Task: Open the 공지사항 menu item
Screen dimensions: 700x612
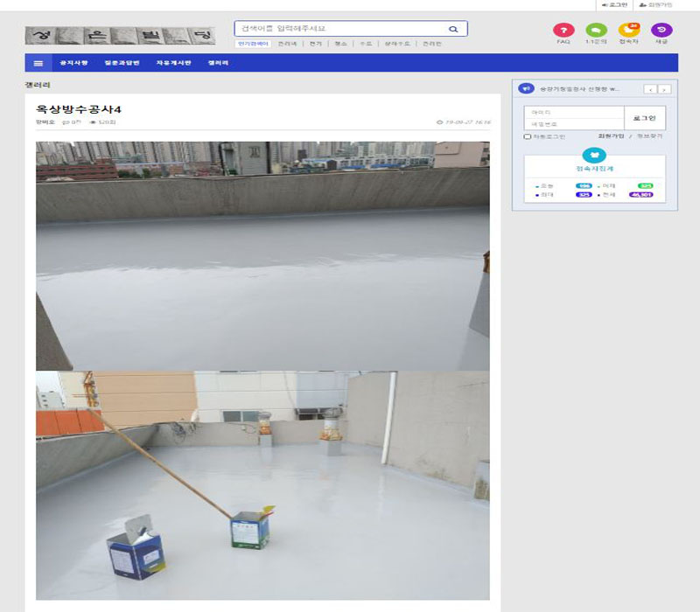Action: point(73,63)
